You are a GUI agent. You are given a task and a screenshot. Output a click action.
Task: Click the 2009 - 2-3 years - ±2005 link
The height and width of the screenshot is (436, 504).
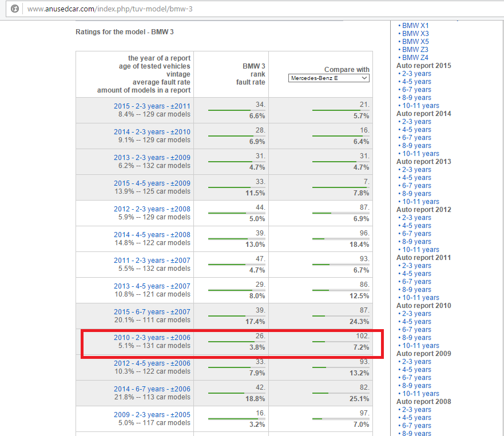tap(152, 415)
